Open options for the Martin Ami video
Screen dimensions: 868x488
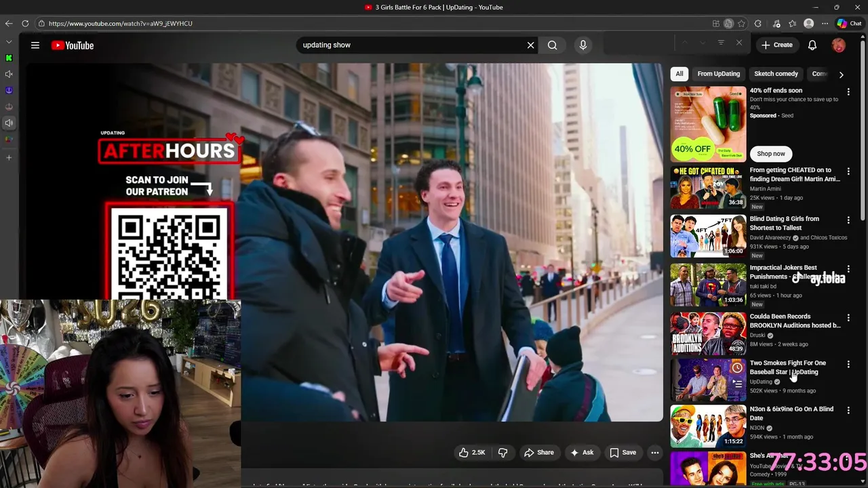[848, 171]
